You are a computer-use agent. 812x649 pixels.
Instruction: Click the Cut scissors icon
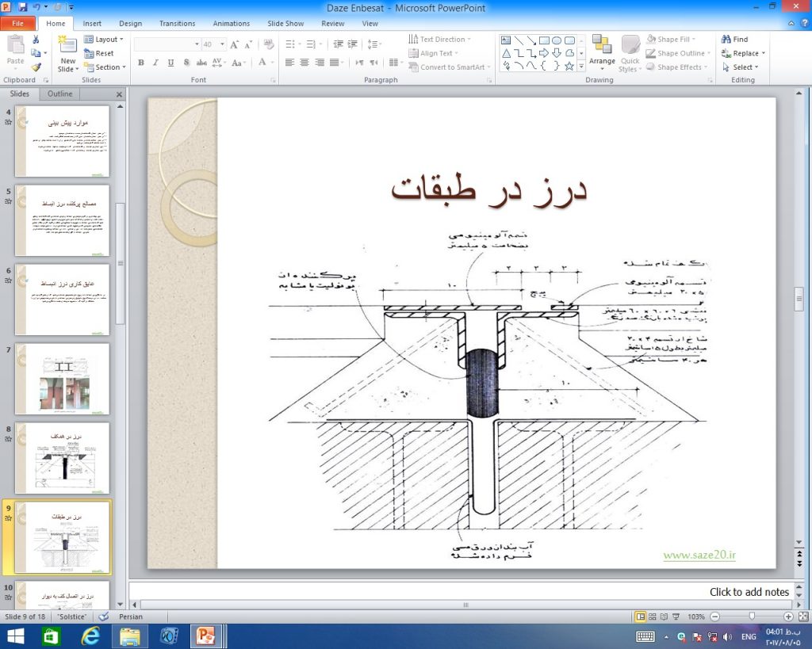click(36, 40)
